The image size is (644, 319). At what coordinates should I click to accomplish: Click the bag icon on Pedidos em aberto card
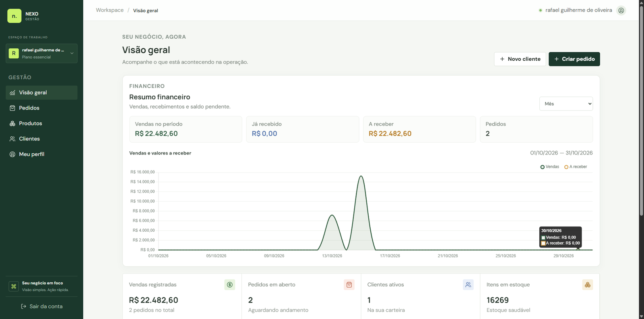[x=349, y=285]
